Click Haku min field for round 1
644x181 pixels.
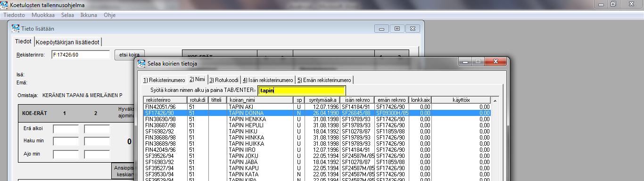pyautogui.click(x=66, y=141)
